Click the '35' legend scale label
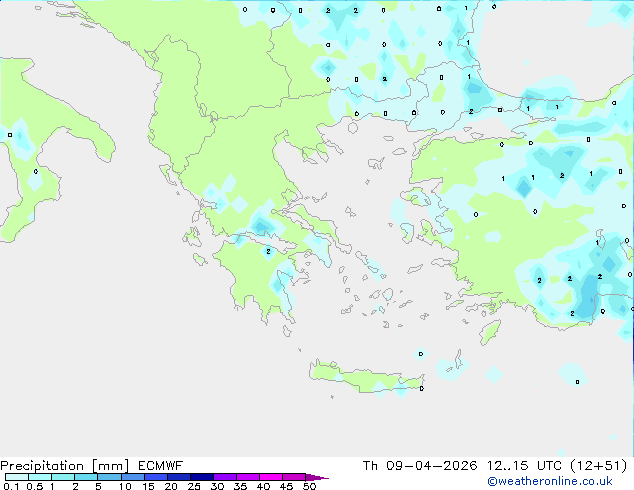Image resolution: width=634 pixels, height=490 pixels. click(x=240, y=486)
